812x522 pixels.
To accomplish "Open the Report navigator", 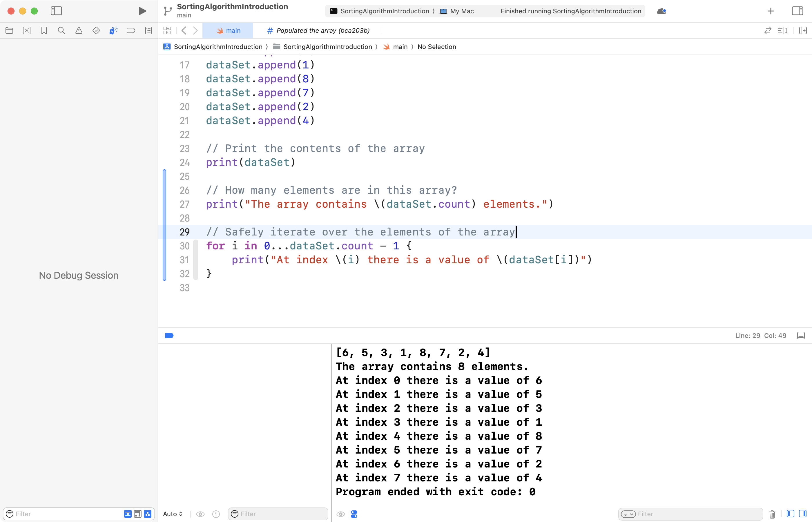I will [x=148, y=30].
